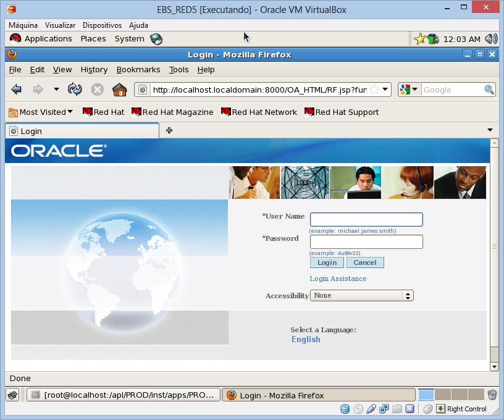Image resolution: width=504 pixels, height=420 pixels.
Task: Open GNOME Places menu
Action: pos(93,39)
